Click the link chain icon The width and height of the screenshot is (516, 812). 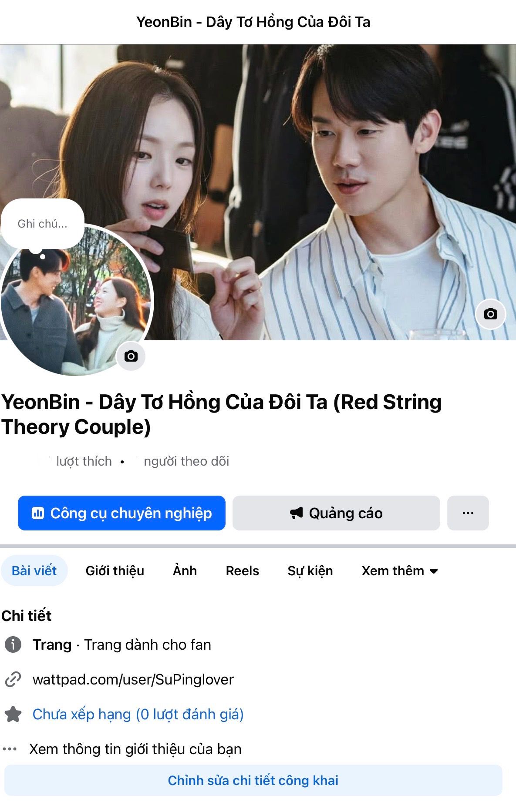pyautogui.click(x=13, y=679)
